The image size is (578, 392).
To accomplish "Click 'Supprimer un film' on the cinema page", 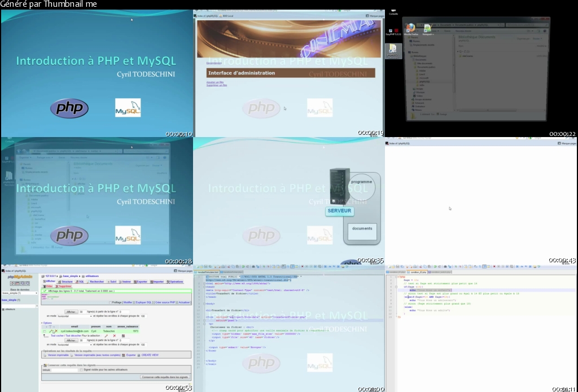I will pyautogui.click(x=216, y=85).
